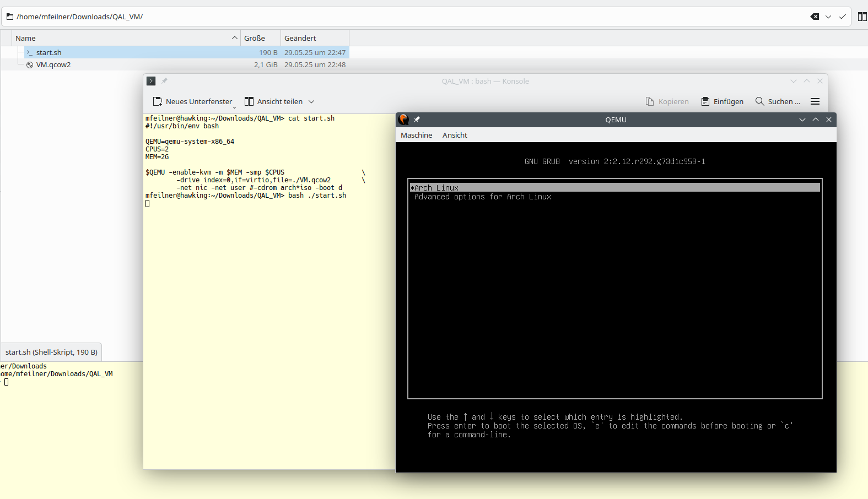Viewport: 868px width, 499px height.
Task: Open the Maschine menu in QEMU
Action: tap(417, 135)
